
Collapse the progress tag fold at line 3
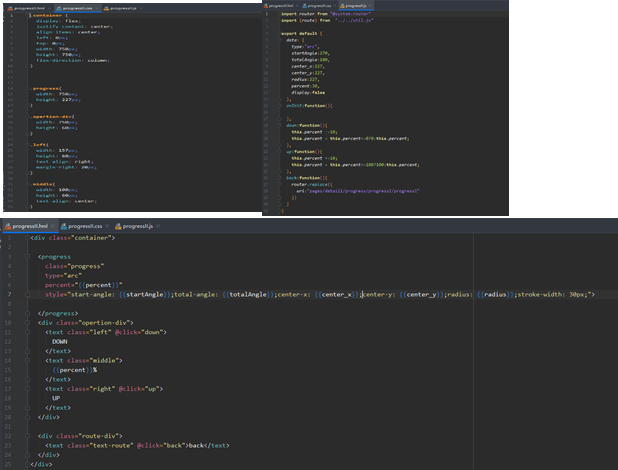click(27, 257)
